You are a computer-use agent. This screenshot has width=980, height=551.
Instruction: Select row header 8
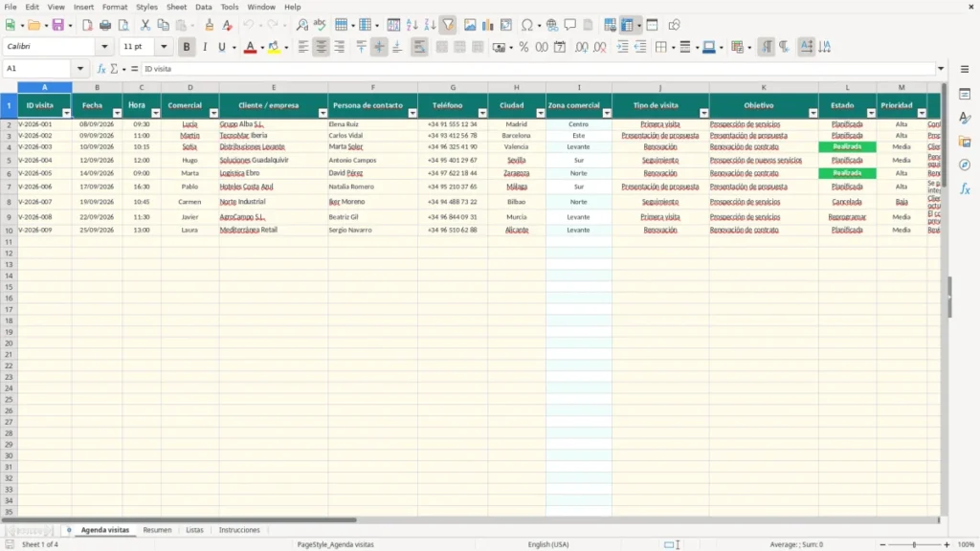pos(9,202)
